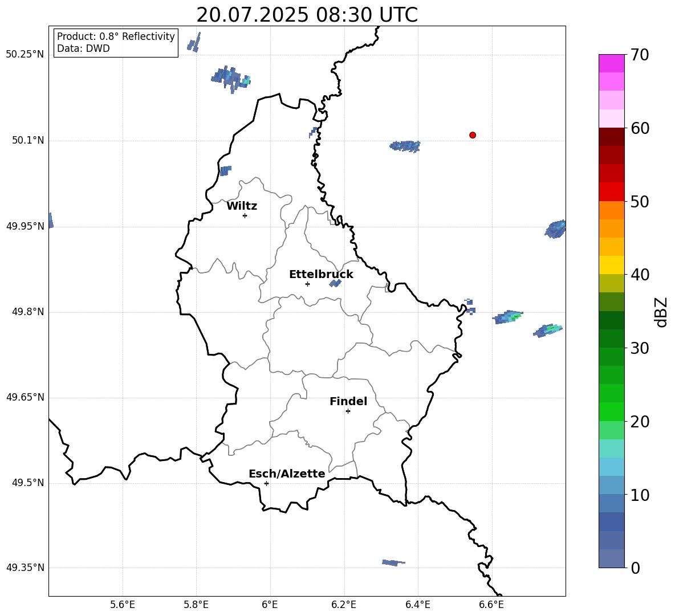Viewport: 675px width, 616px height.
Task: Click the 6.4°E longitude label
Action: [x=417, y=605]
